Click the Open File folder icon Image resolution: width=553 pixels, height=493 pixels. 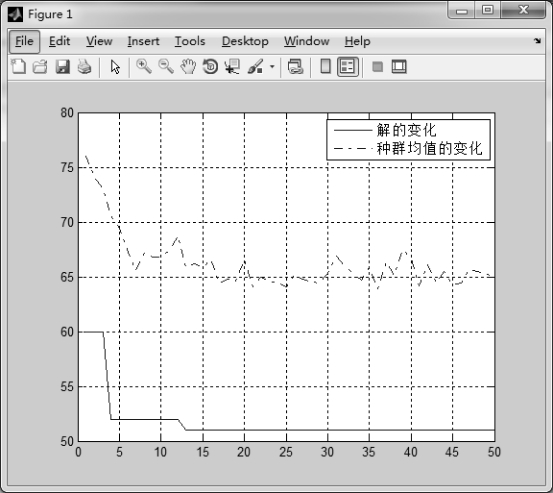[x=40, y=66]
